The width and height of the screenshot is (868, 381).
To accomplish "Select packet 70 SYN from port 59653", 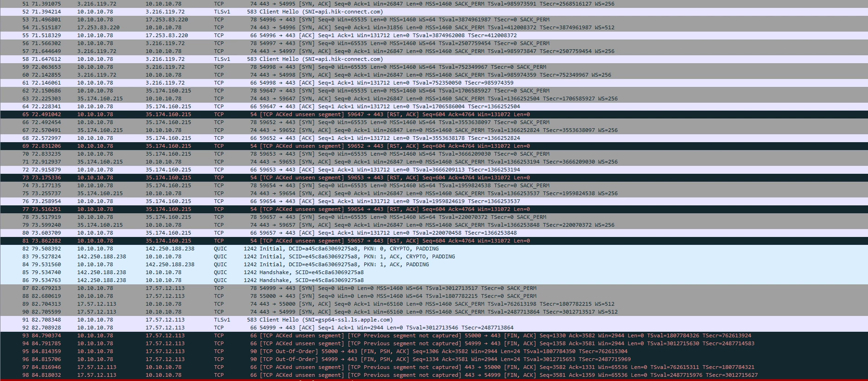I will click(434, 154).
